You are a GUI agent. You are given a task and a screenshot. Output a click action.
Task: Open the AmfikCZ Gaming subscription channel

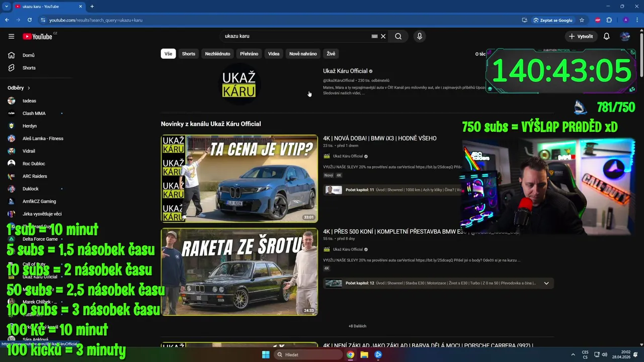click(x=39, y=202)
